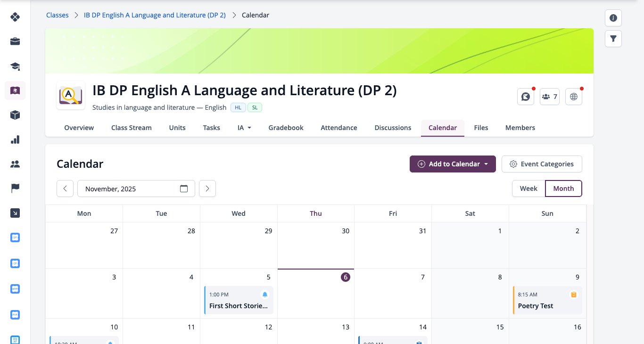
Task: Click the HL level badge
Action: (238, 107)
